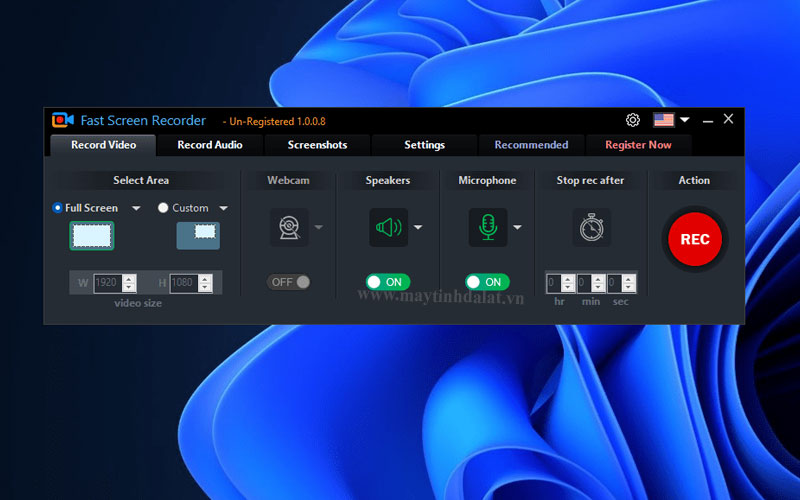Open settings via the gear icon
The width and height of the screenshot is (800, 500).
click(x=633, y=120)
